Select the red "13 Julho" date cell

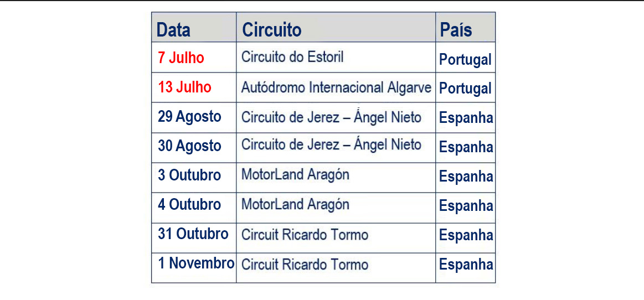coord(184,87)
